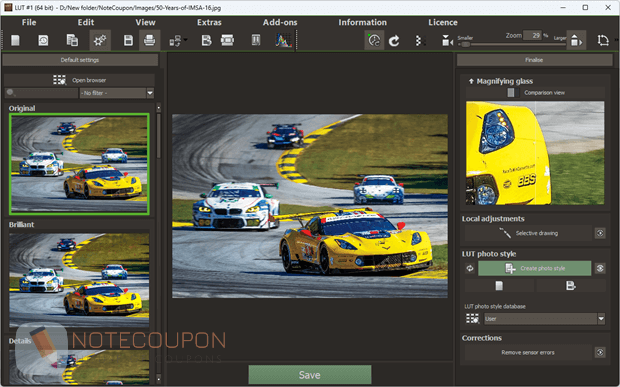
Task: Click the Finalise button
Action: tap(535, 60)
